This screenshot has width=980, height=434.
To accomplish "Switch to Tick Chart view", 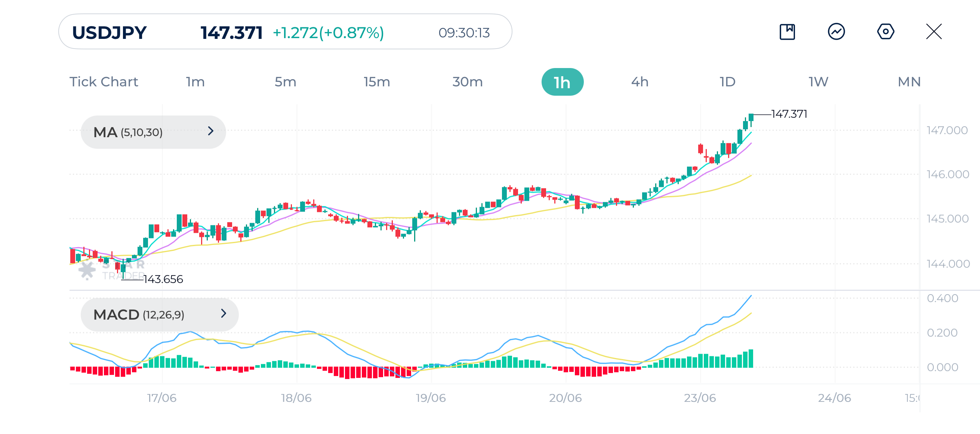I will 104,82.
